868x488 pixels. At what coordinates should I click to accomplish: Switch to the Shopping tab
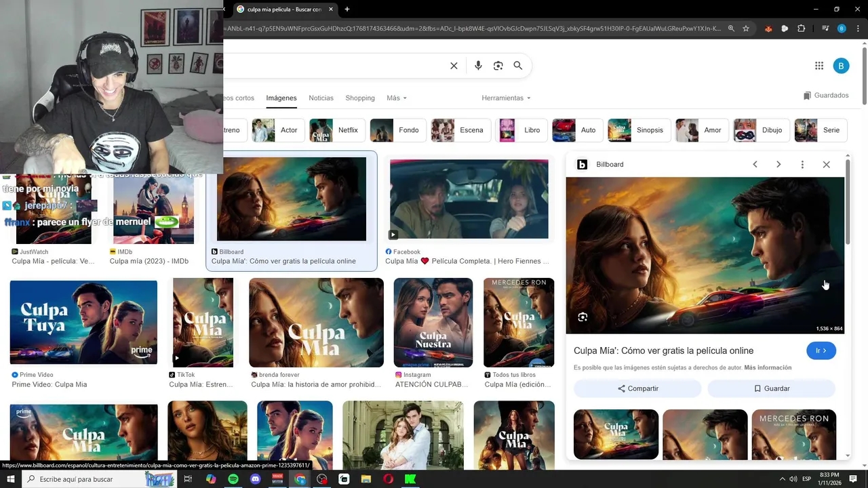360,98
